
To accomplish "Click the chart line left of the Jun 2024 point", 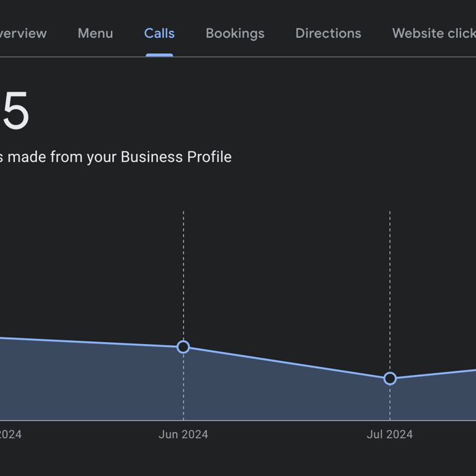I will [93, 342].
